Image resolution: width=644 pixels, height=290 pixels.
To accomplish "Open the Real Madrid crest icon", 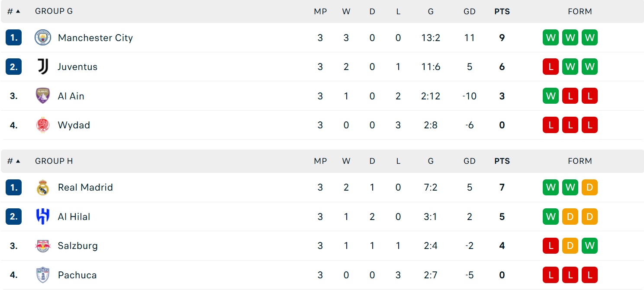I will pos(43,187).
